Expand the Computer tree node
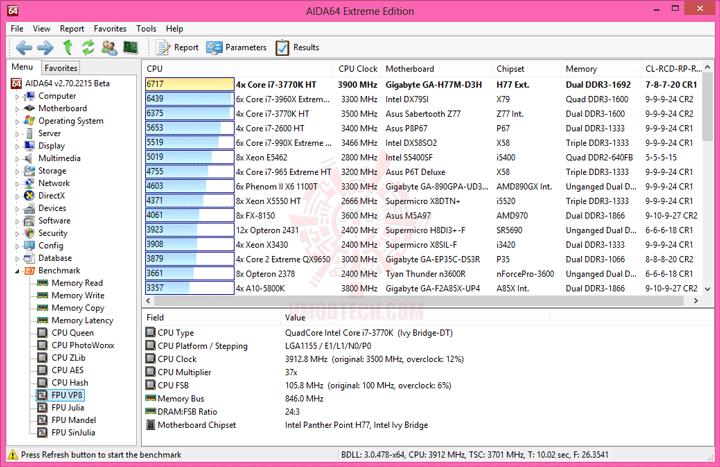720x467 pixels. [17, 96]
